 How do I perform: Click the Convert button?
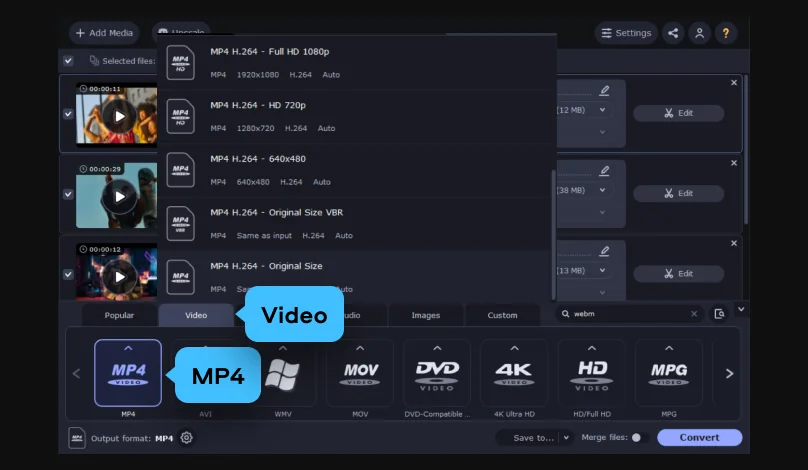pos(699,438)
